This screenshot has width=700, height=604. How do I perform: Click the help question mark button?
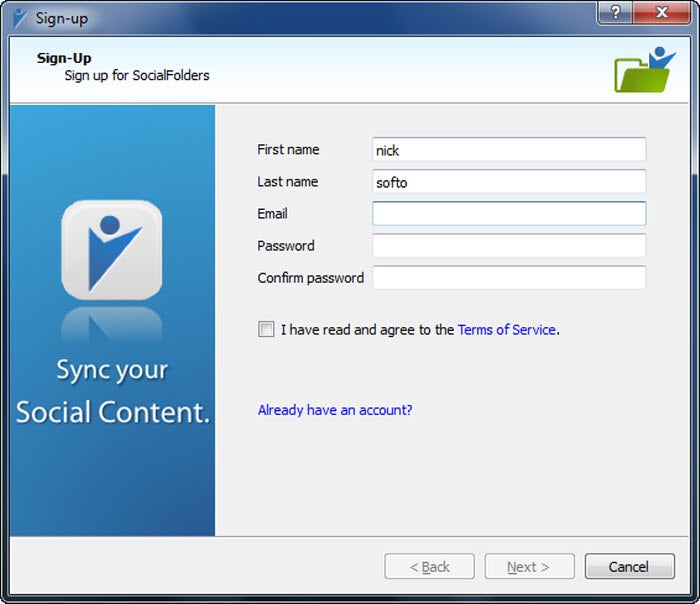(615, 12)
